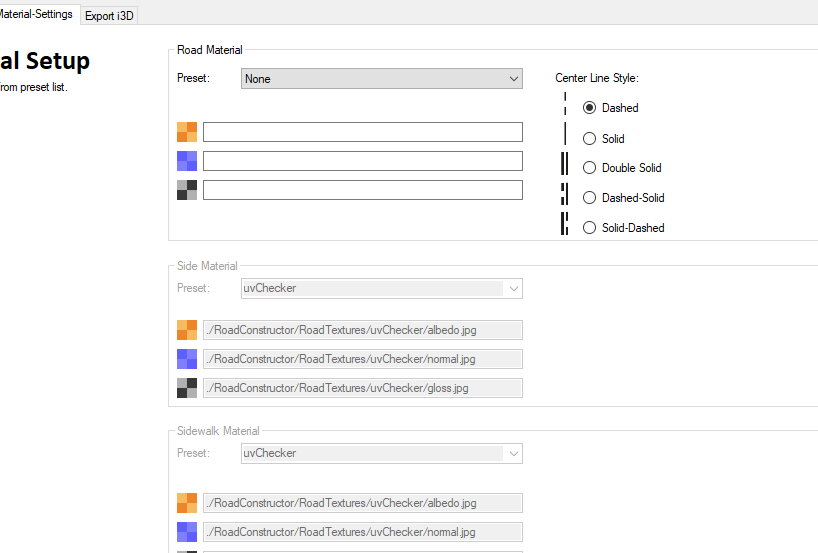Click the Side Material normal map icon
818x553 pixels.
pos(187,359)
